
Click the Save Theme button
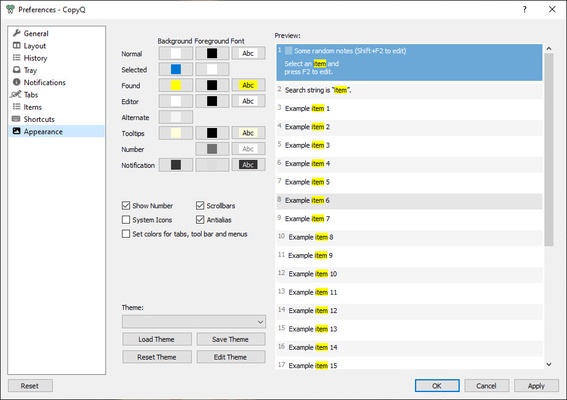[231, 339]
